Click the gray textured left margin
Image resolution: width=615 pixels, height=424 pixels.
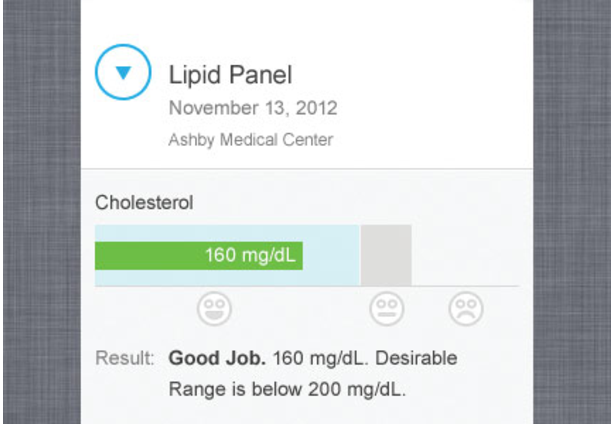pos(42,212)
